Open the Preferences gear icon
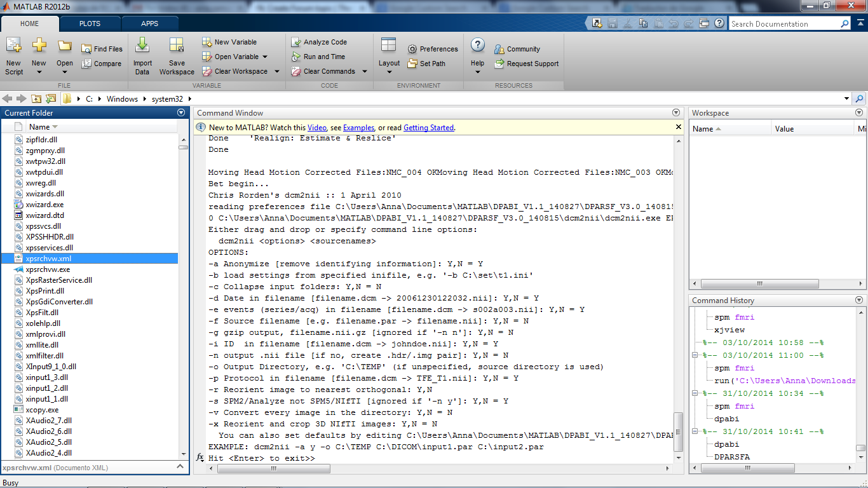This screenshot has height=488, width=868. tap(412, 49)
